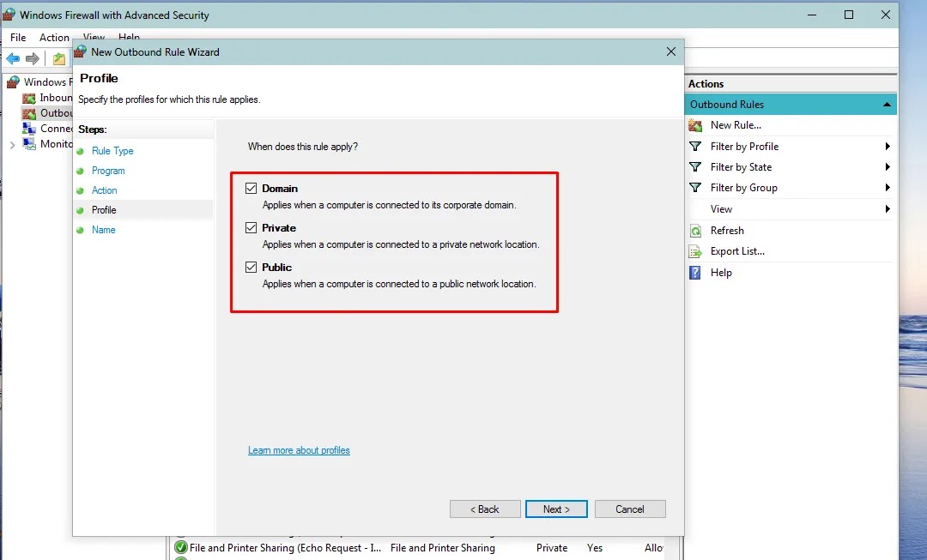Click Refresh in the Actions pane
The width and height of the screenshot is (927, 560).
(x=727, y=231)
